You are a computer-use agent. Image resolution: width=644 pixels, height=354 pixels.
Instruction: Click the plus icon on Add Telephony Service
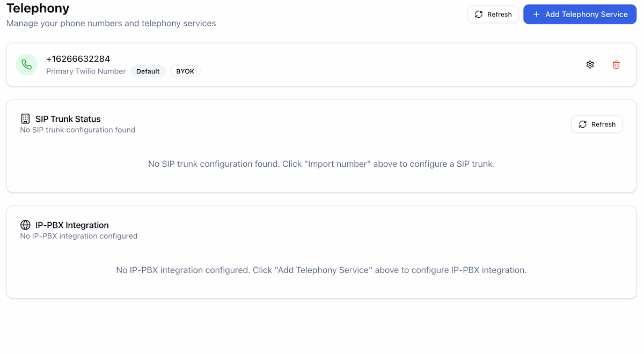coord(536,14)
